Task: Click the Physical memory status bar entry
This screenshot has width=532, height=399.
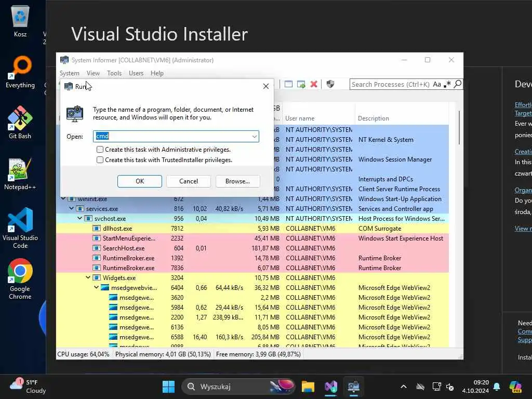Action: (x=163, y=354)
